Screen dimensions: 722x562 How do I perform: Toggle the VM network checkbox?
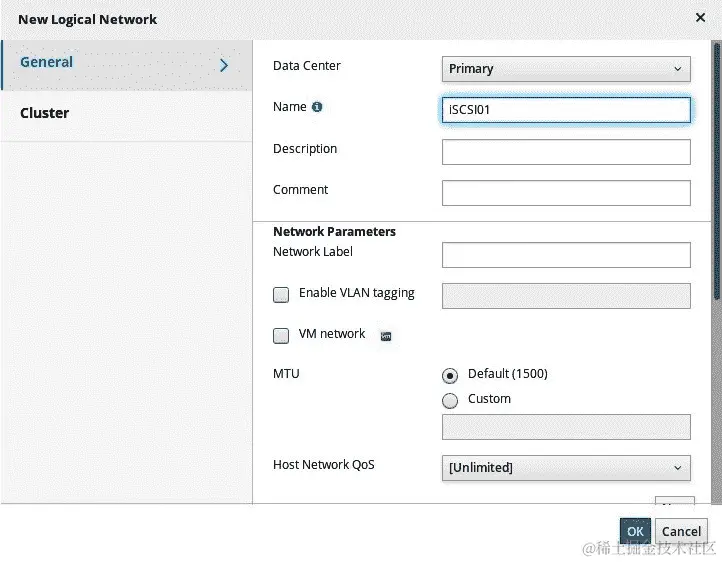(281, 336)
